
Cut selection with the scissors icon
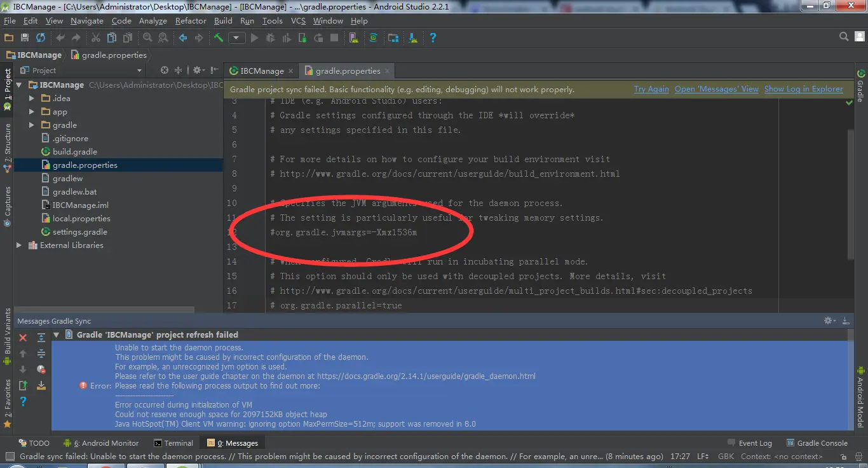[x=96, y=38]
